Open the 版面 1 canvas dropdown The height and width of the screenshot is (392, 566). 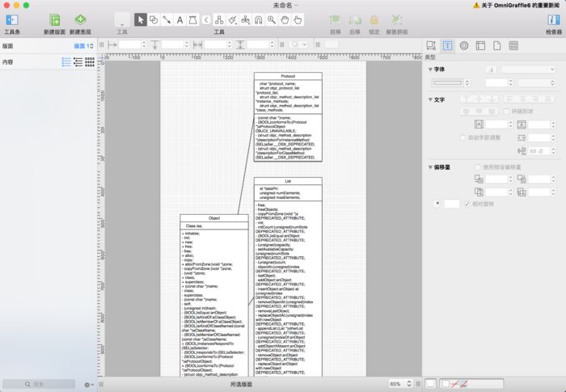tap(84, 46)
